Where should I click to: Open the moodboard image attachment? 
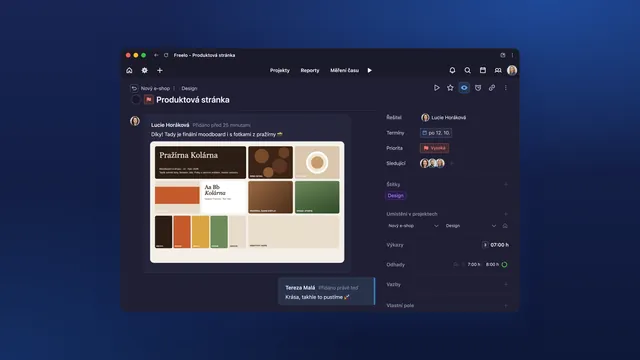tap(247, 202)
